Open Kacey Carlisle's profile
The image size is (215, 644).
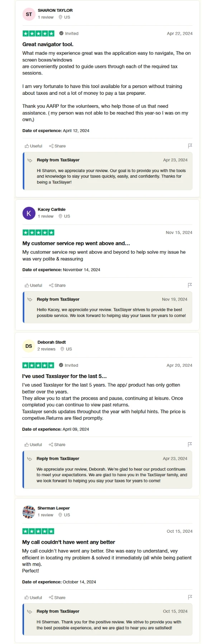[52, 209]
